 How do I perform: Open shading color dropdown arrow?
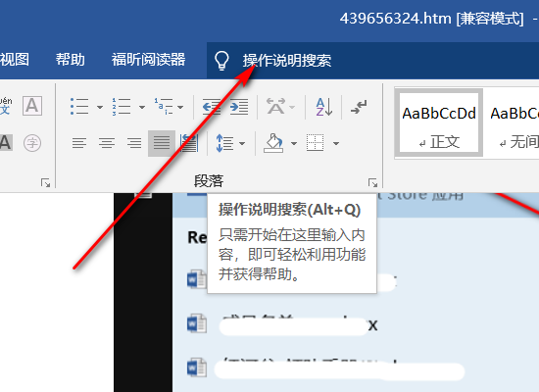click(294, 143)
